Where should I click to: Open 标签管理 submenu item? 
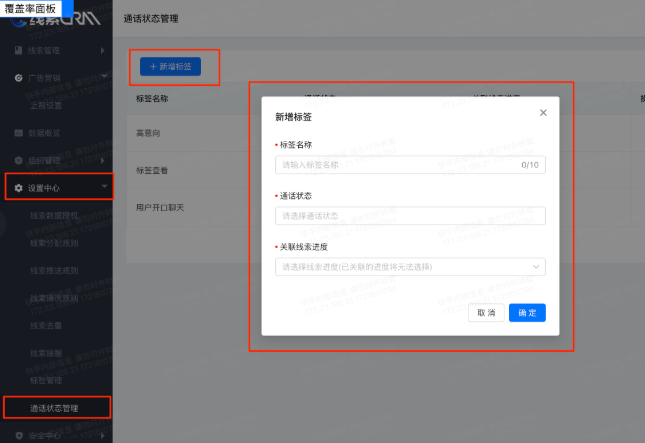46,380
